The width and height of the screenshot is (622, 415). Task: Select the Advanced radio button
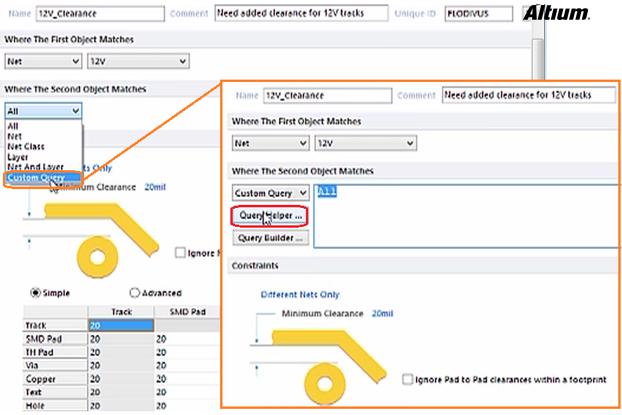(134, 292)
